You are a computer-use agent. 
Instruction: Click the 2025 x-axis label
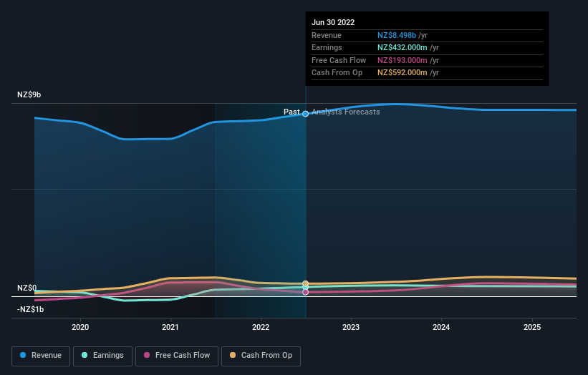(x=532, y=328)
